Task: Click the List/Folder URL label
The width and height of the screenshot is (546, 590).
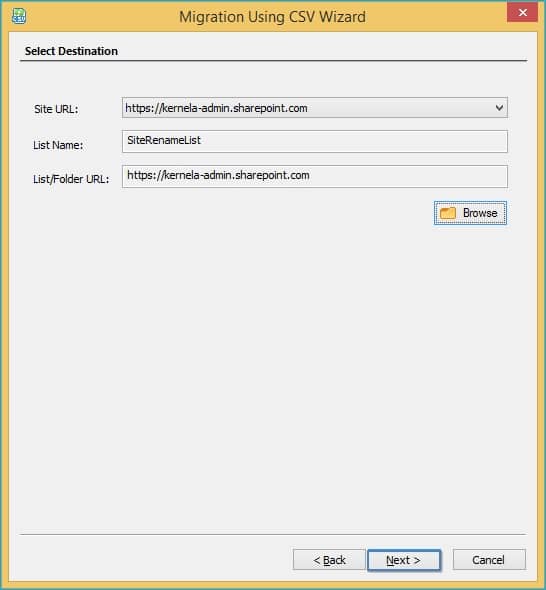Action: (71, 179)
